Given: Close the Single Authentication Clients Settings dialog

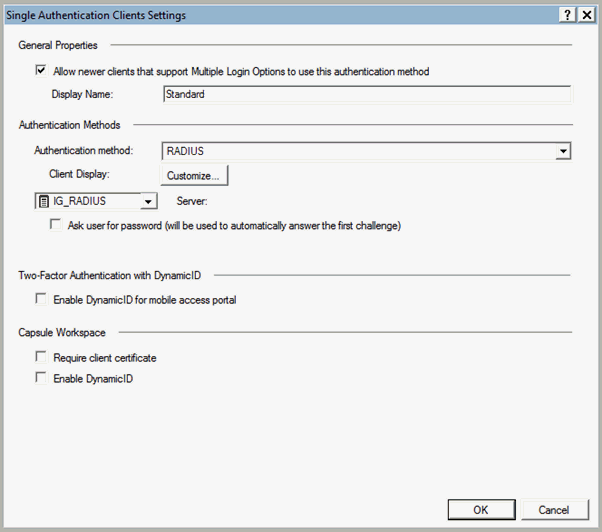Looking at the screenshot, I should click(x=587, y=15).
